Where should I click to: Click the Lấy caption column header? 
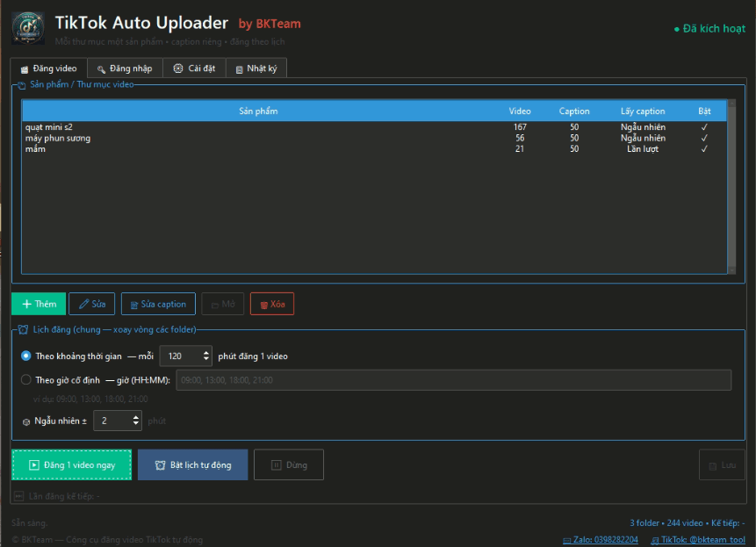pos(643,112)
